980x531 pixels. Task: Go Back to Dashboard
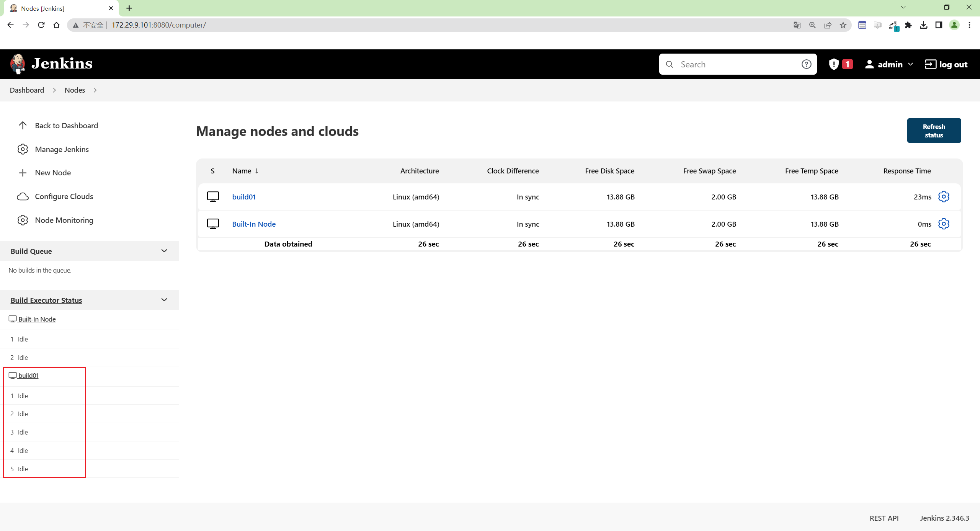(x=58, y=126)
